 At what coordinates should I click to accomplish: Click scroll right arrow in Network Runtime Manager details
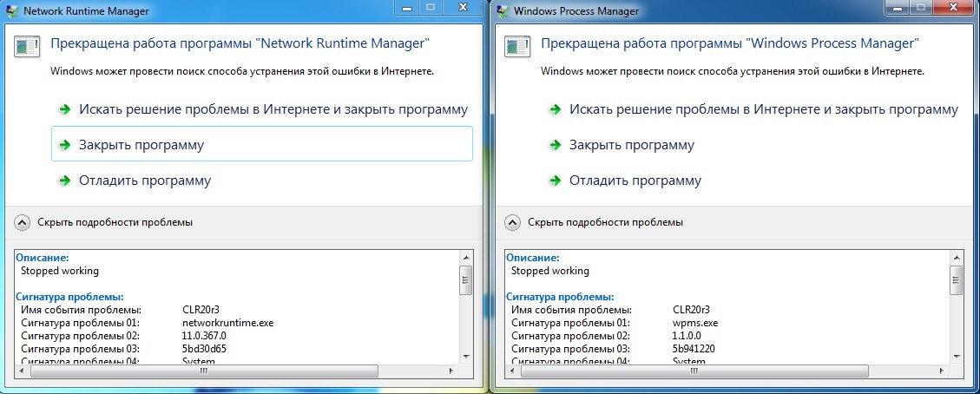pyautogui.click(x=453, y=371)
